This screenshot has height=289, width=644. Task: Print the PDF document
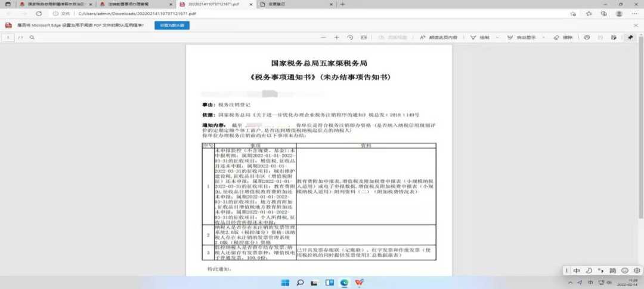tap(587, 38)
